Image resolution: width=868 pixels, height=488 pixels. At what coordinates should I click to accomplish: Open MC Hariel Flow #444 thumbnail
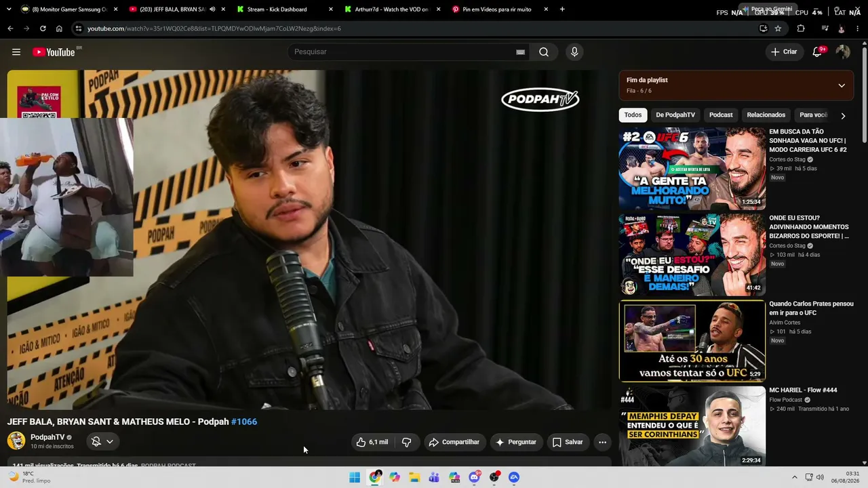click(692, 427)
